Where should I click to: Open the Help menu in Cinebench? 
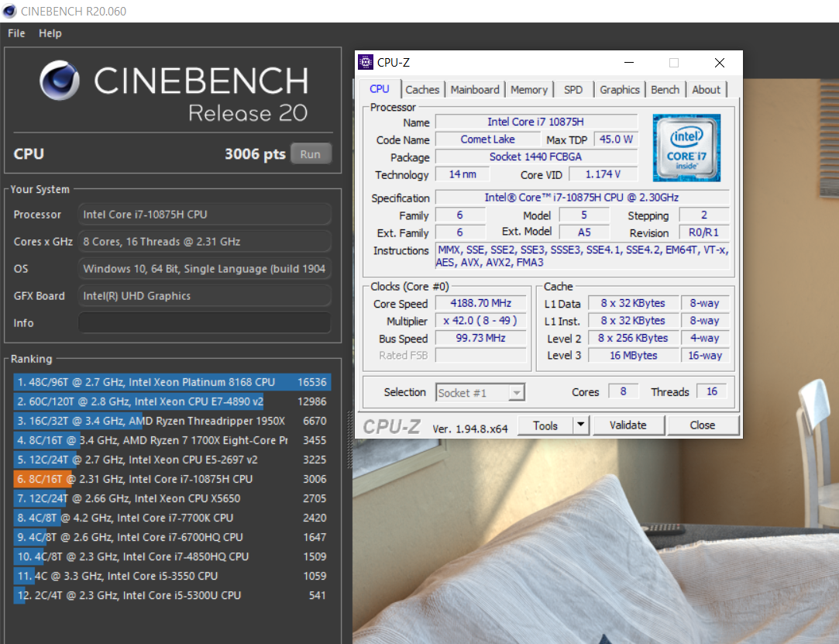click(50, 33)
